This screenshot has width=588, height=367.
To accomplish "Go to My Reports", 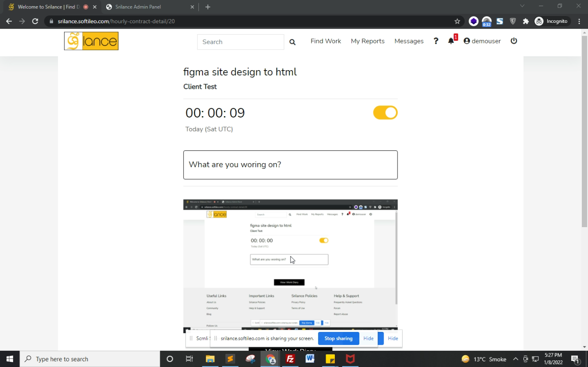I will pyautogui.click(x=367, y=41).
